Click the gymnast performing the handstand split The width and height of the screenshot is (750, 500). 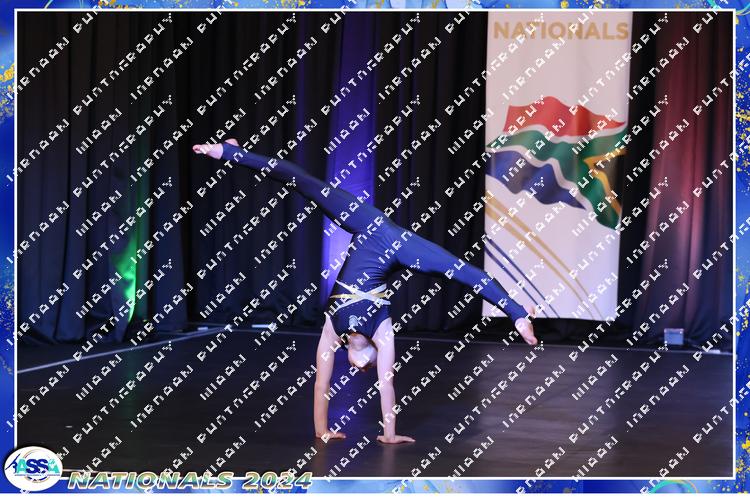(x=365, y=291)
